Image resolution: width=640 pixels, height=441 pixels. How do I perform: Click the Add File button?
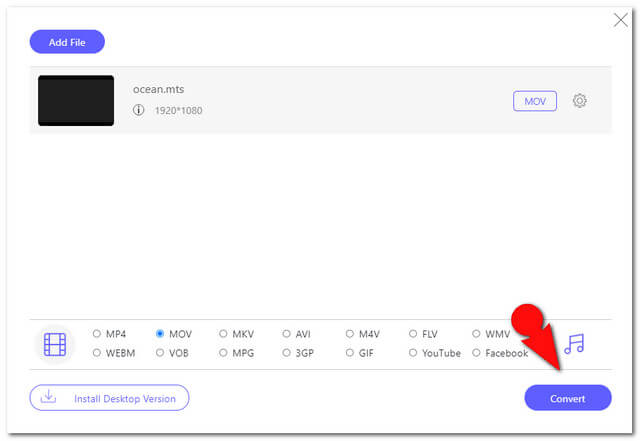[67, 42]
